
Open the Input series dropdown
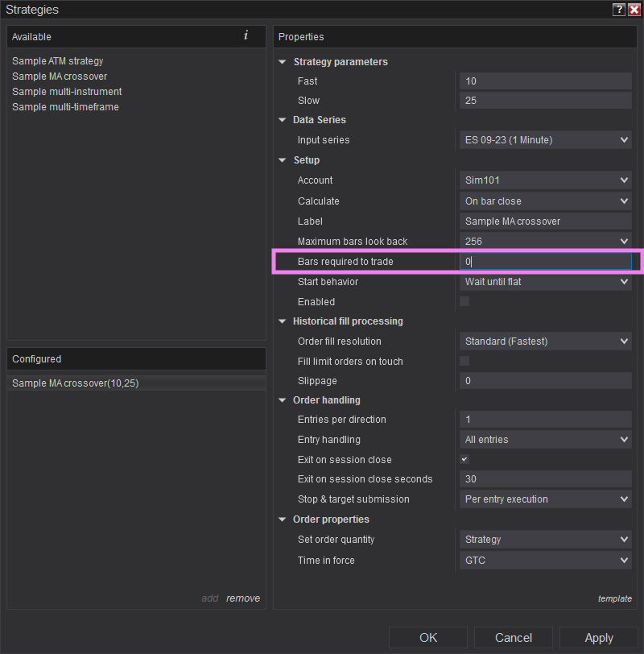pos(545,140)
